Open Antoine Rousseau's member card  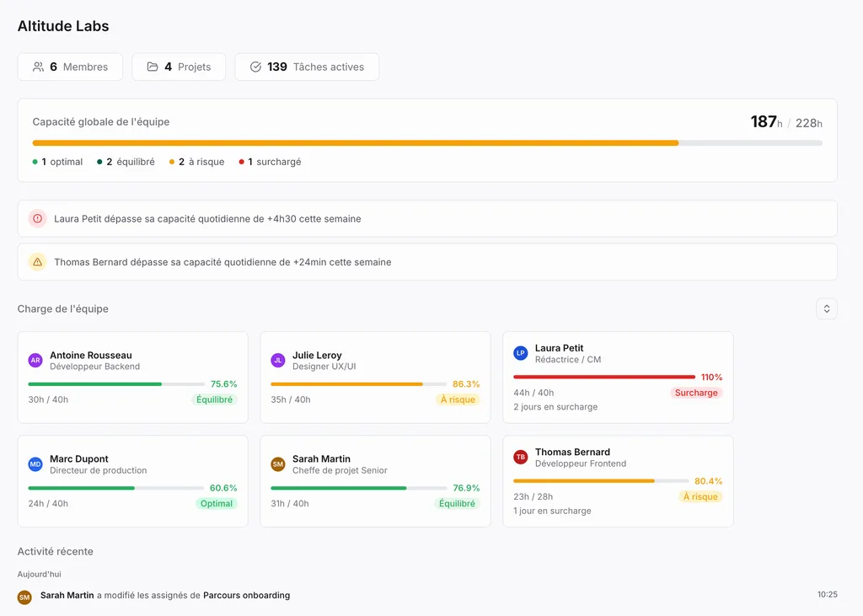132,377
